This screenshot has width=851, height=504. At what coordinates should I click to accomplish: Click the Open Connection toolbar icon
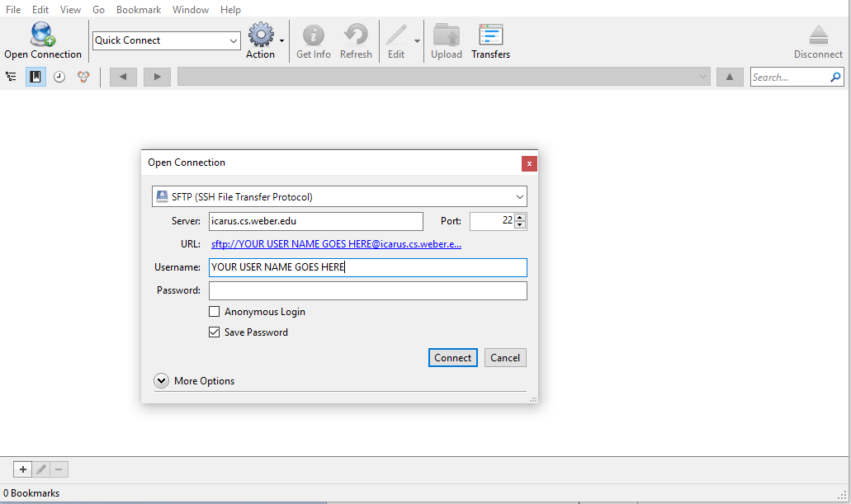pyautogui.click(x=42, y=35)
